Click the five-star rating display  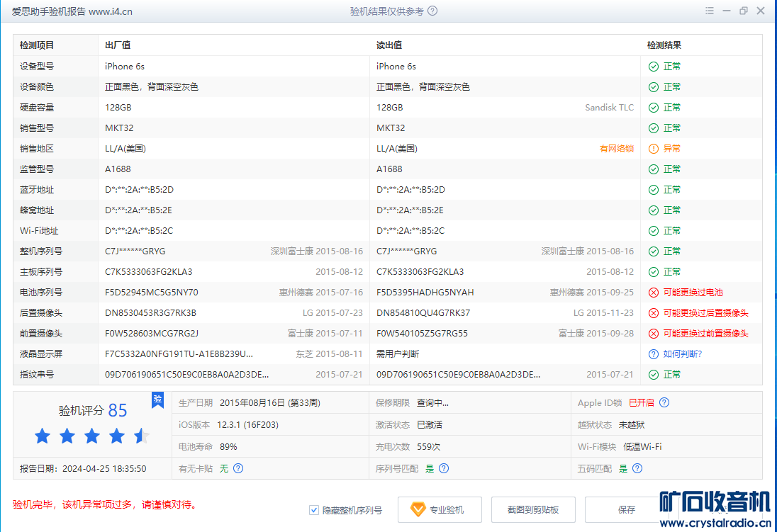(x=92, y=436)
